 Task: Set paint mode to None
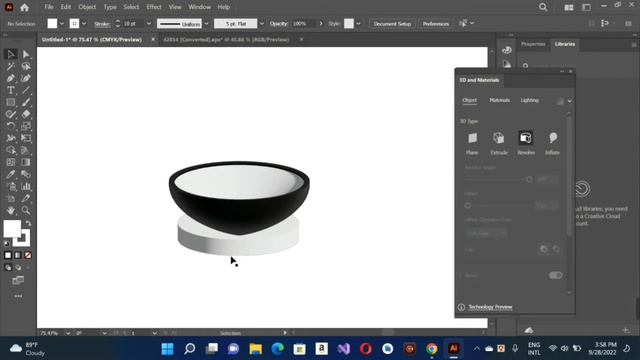point(28,255)
